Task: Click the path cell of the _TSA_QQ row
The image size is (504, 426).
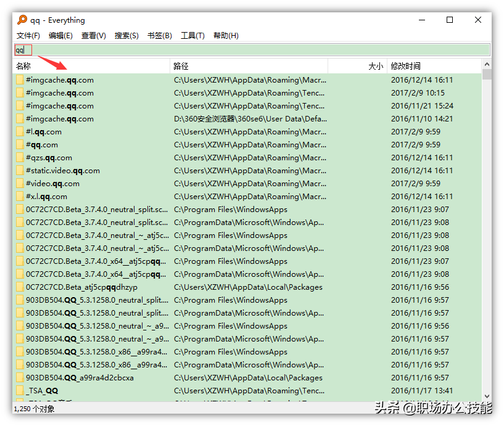Action: point(249,391)
